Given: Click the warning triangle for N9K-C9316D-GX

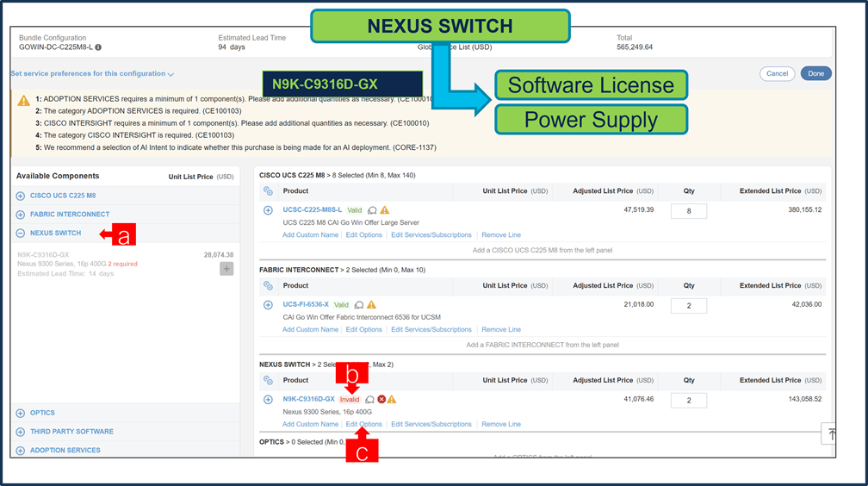Looking at the screenshot, I should pyautogui.click(x=392, y=400).
